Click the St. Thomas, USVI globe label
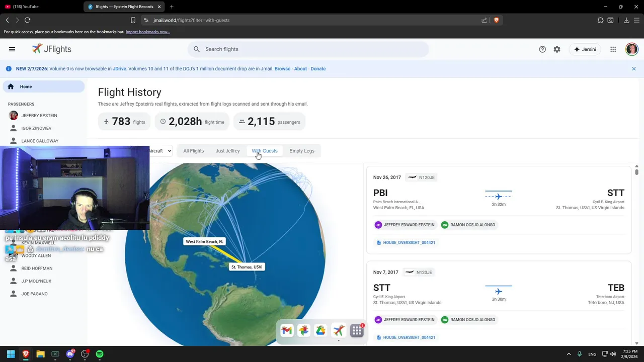 pos(247,267)
